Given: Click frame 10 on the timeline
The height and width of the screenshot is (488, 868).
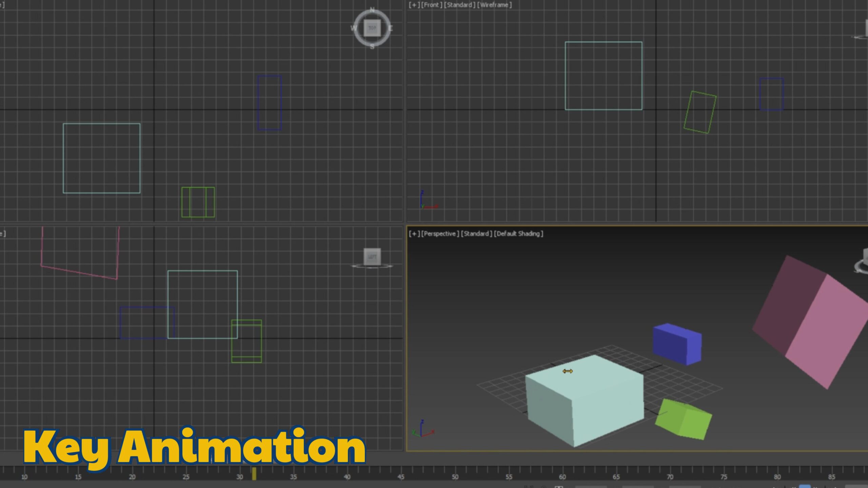Looking at the screenshot, I should click(x=24, y=477).
